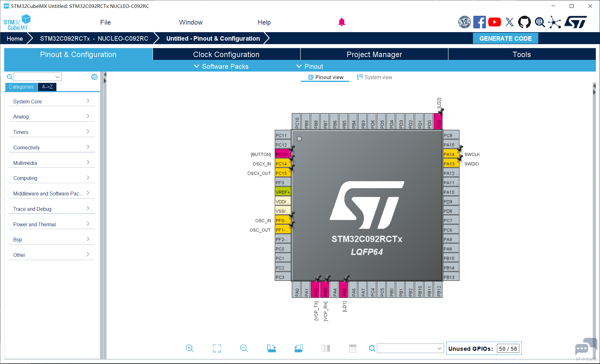Open the categories settings gear icon
This screenshot has height=364, width=600.
[x=94, y=77]
